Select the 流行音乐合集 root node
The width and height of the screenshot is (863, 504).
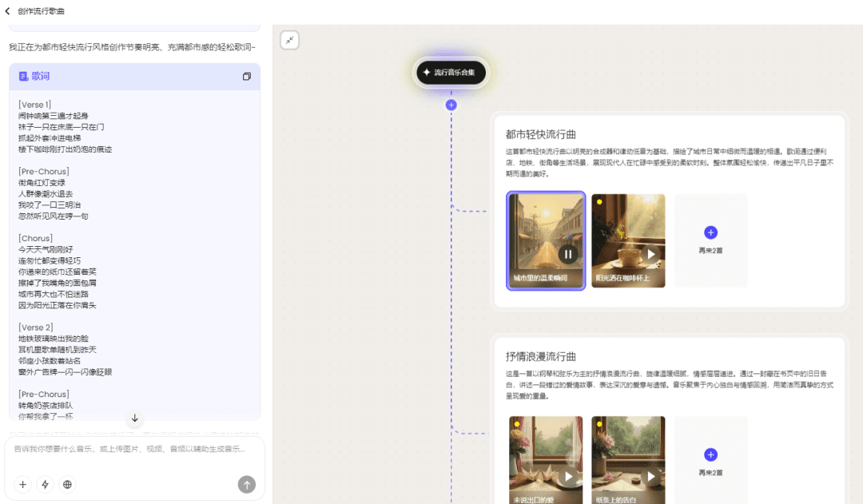[x=451, y=73]
